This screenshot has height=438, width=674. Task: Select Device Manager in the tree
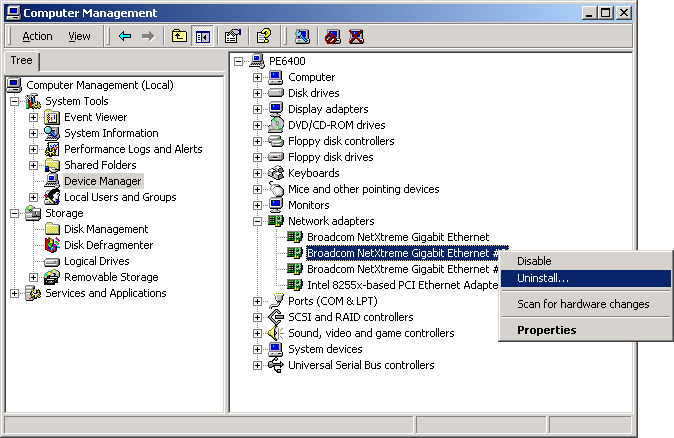[x=103, y=181]
